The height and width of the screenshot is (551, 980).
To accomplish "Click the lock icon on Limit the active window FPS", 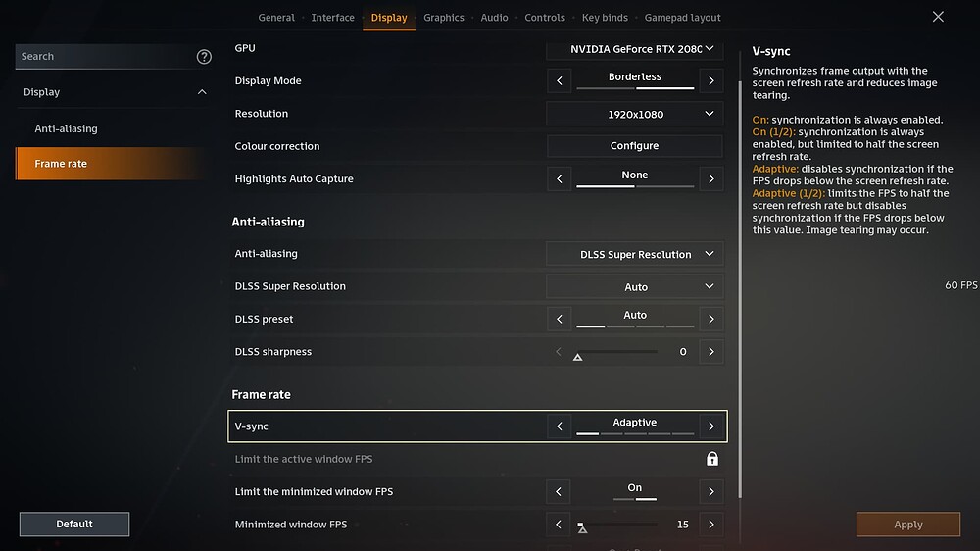I will click(x=711, y=459).
